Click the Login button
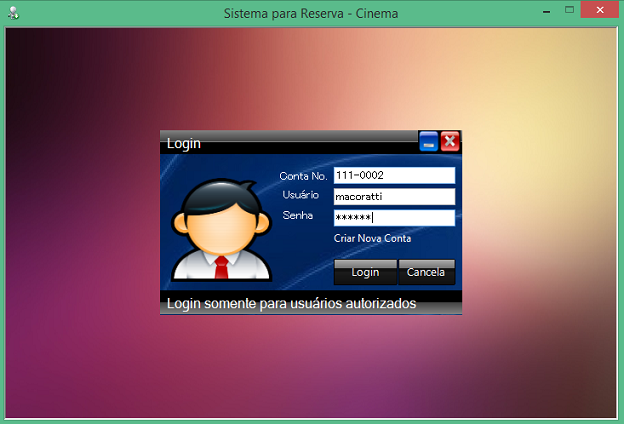This screenshot has height=424, width=624. click(365, 272)
